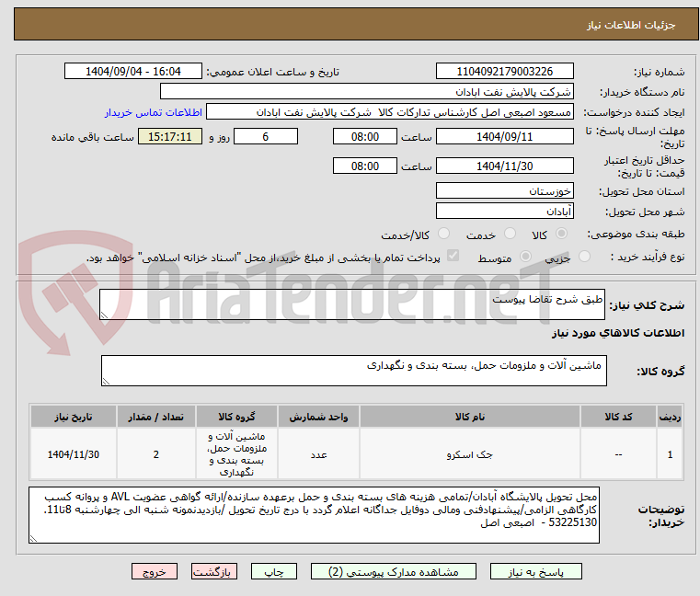The image size is (700, 596).
Task: Click the price validity hour 08:00 field
Action: [365, 166]
